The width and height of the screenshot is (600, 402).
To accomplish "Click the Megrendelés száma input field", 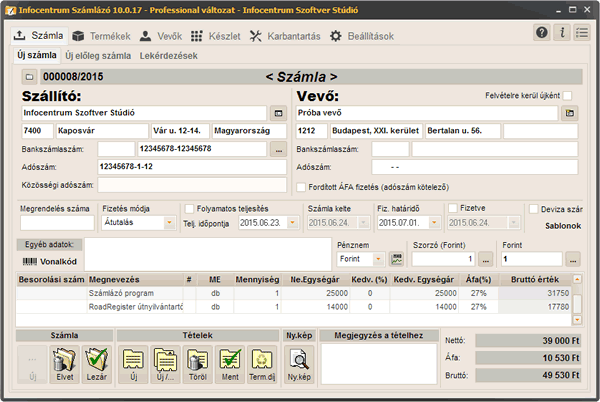I will click(x=56, y=223).
